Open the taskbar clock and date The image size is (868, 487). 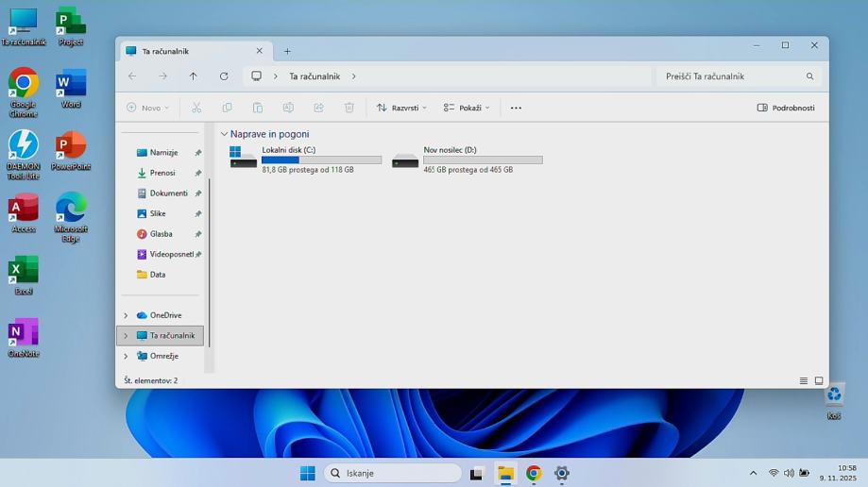point(838,473)
